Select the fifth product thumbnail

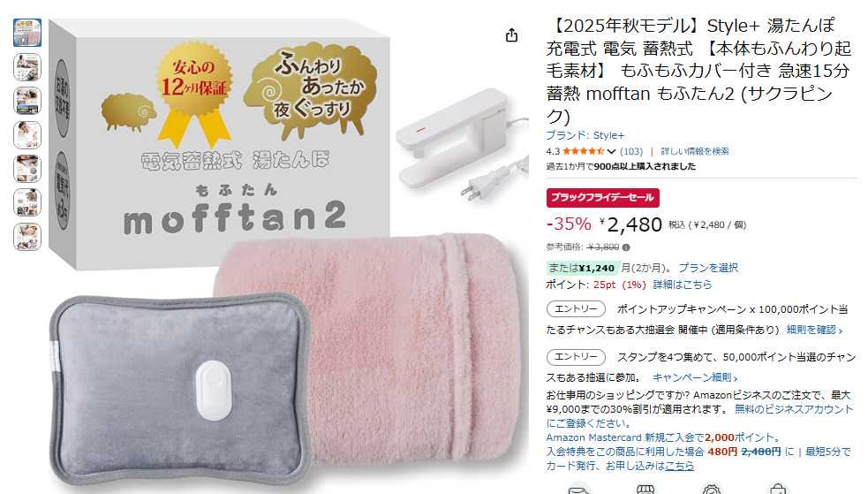pyautogui.click(x=27, y=169)
